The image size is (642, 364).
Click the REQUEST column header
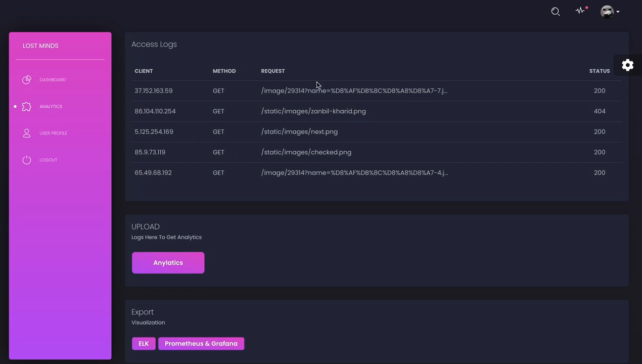point(272,71)
